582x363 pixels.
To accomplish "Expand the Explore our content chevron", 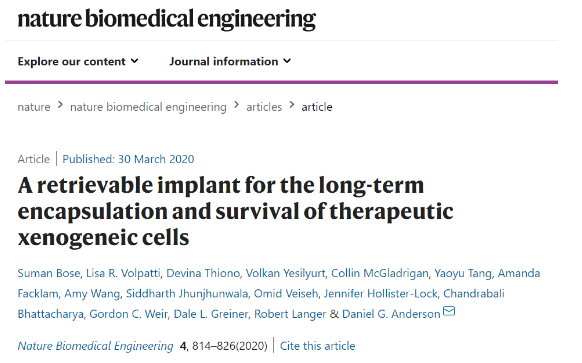I will coord(135,60).
